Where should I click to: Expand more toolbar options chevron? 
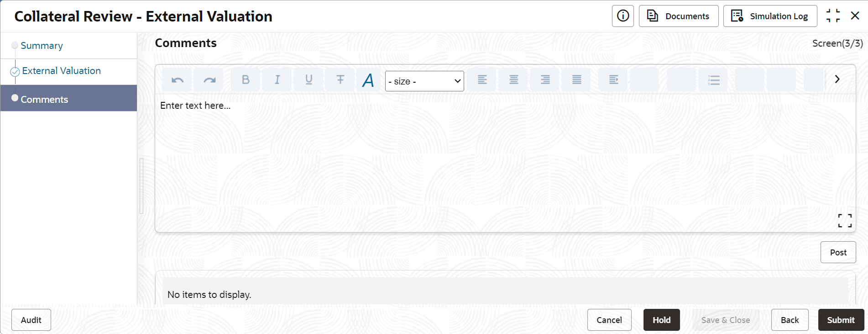pyautogui.click(x=837, y=79)
